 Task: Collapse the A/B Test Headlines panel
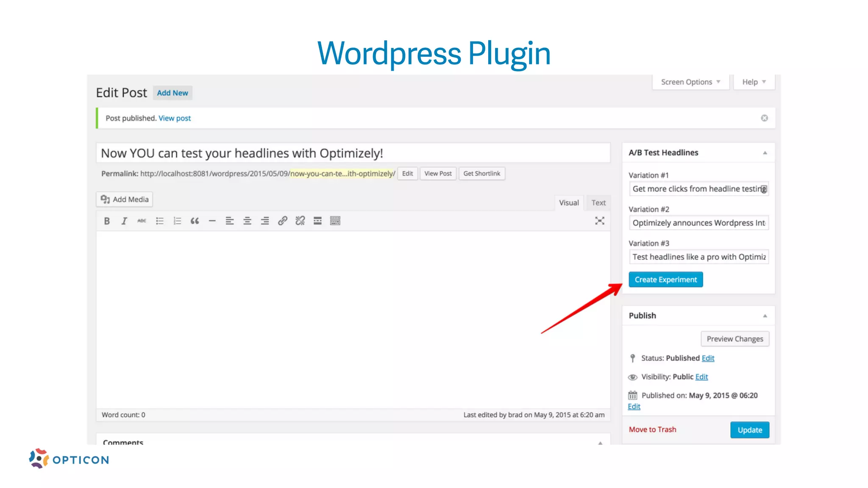(765, 153)
